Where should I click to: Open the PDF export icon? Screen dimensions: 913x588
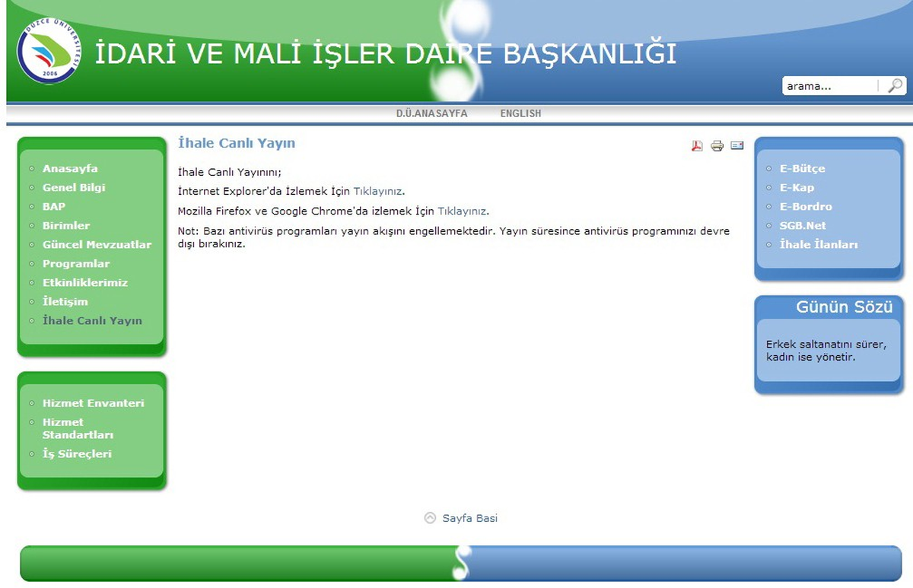click(697, 146)
